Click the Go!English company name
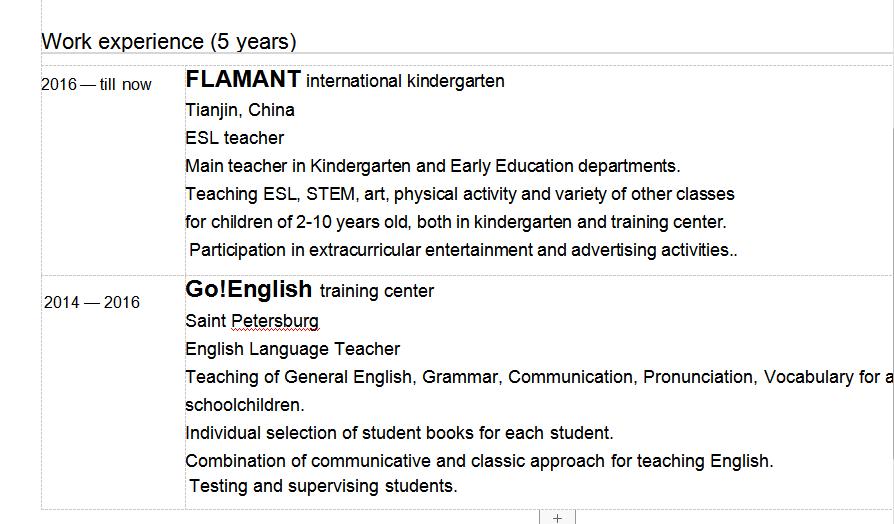 click(x=249, y=290)
